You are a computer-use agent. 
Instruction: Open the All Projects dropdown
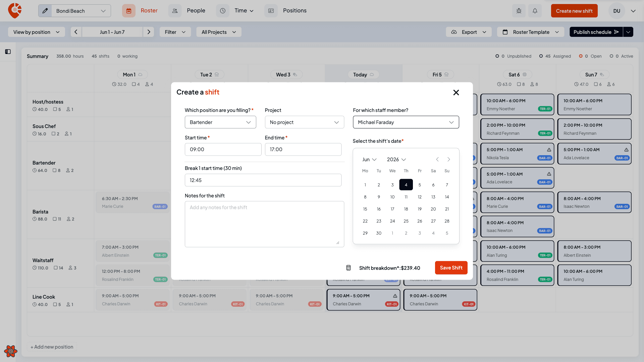tap(219, 32)
